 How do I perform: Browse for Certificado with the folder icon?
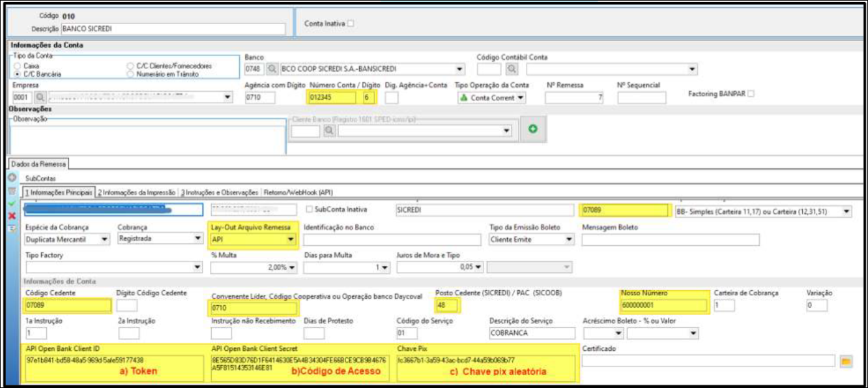coord(845,361)
